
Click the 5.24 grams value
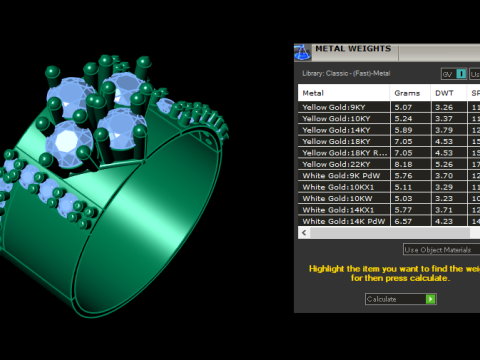403,119
